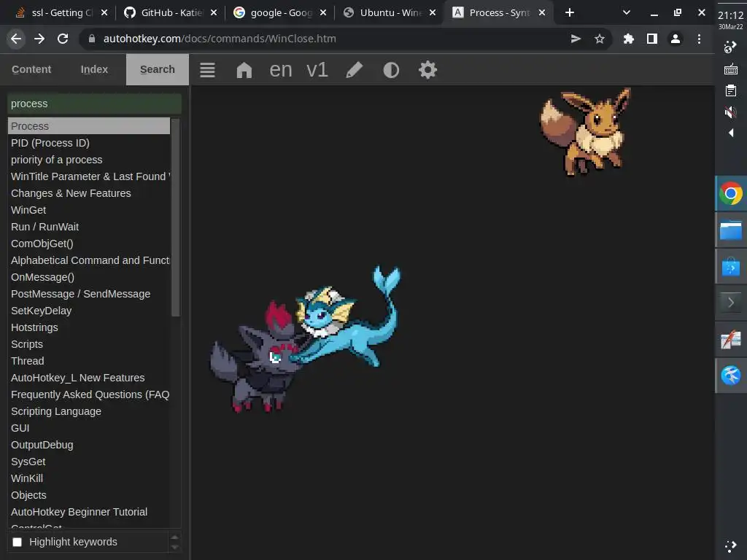Open the store bag dock icon

point(731,267)
